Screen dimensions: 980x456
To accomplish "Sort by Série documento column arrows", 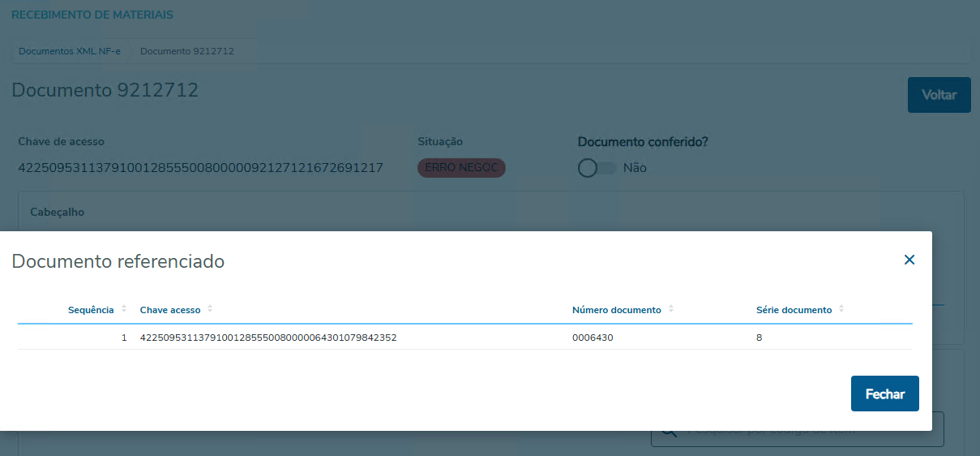I will tap(841, 309).
